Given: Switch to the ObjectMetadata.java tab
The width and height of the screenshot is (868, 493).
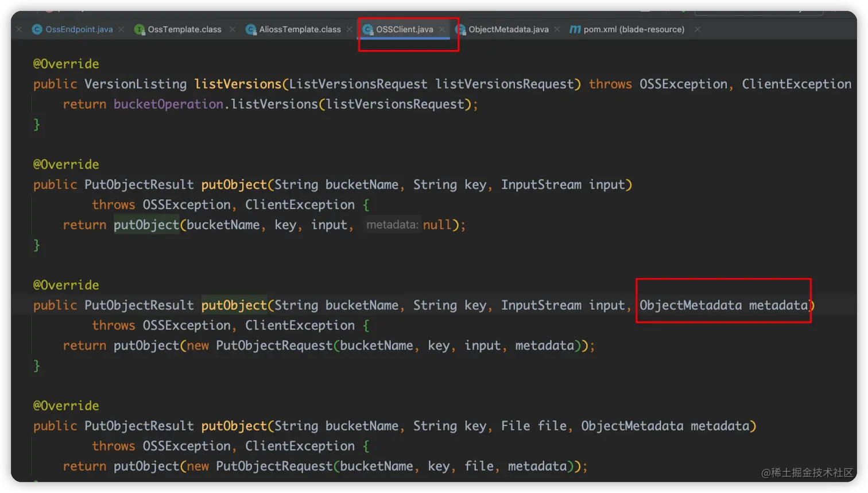Looking at the screenshot, I should (x=508, y=29).
